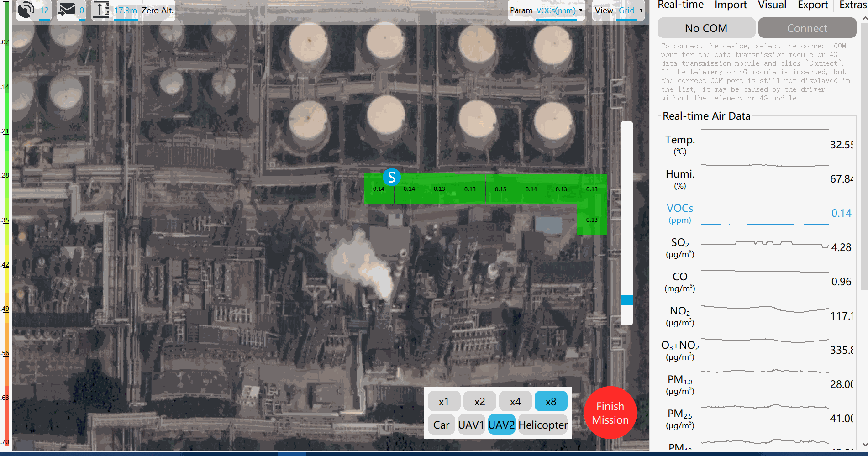
Task: Click the GPS satellite count icon
Action: coord(26,9)
